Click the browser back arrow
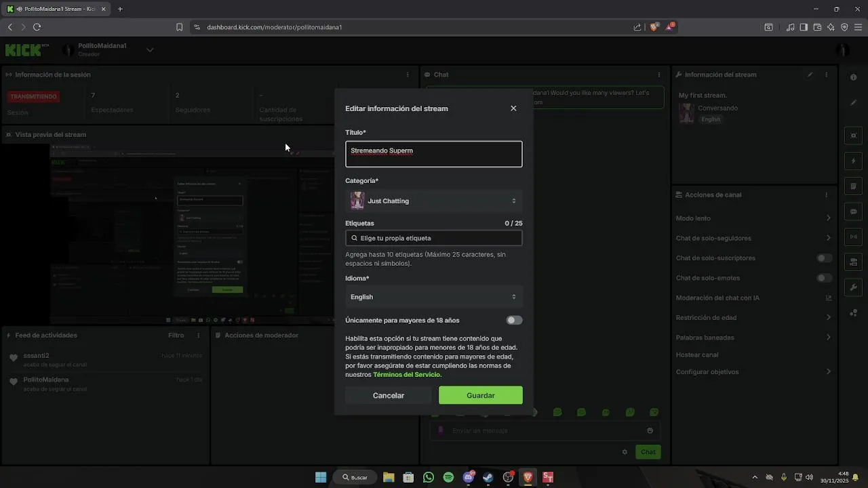 click(9, 27)
